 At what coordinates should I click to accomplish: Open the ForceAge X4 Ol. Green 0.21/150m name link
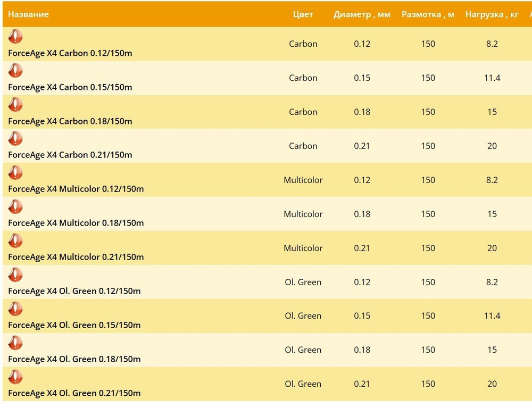74,393
